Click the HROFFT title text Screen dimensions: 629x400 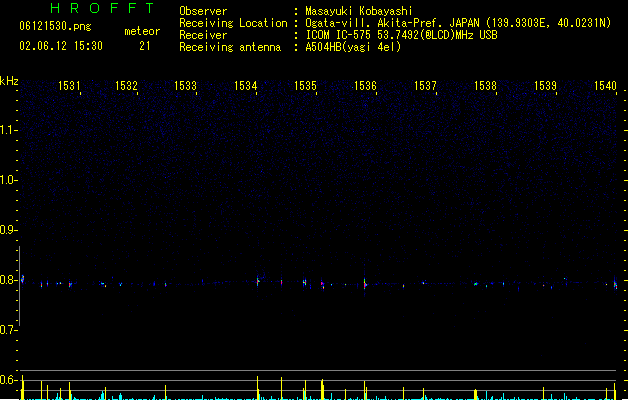(x=103, y=8)
